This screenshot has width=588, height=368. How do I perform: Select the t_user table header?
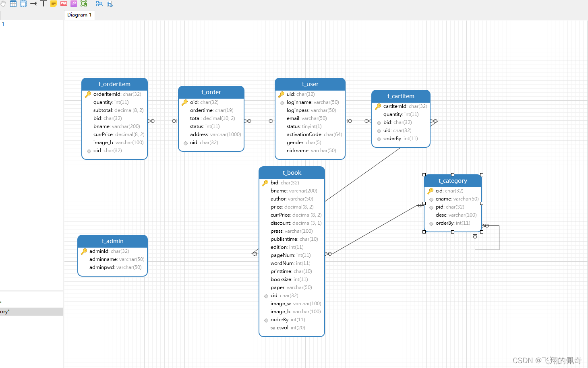(310, 84)
